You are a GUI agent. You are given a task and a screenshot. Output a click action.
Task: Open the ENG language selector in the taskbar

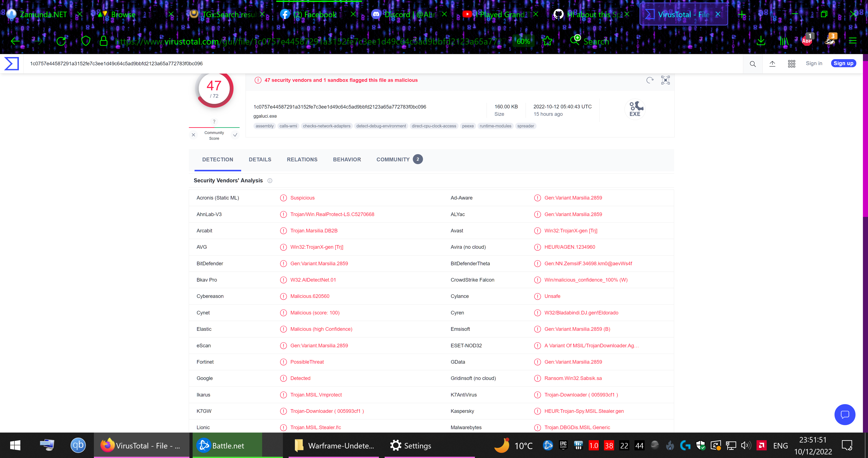coord(781,445)
